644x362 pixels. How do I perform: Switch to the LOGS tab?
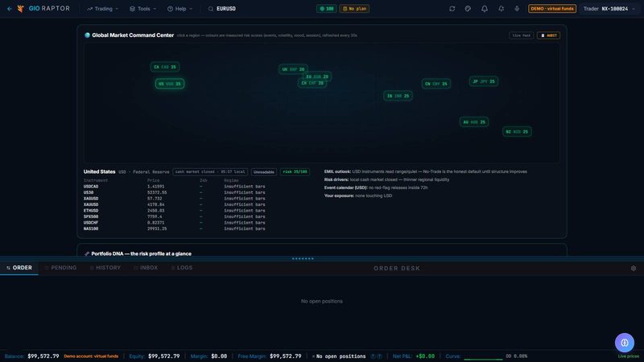click(182, 268)
